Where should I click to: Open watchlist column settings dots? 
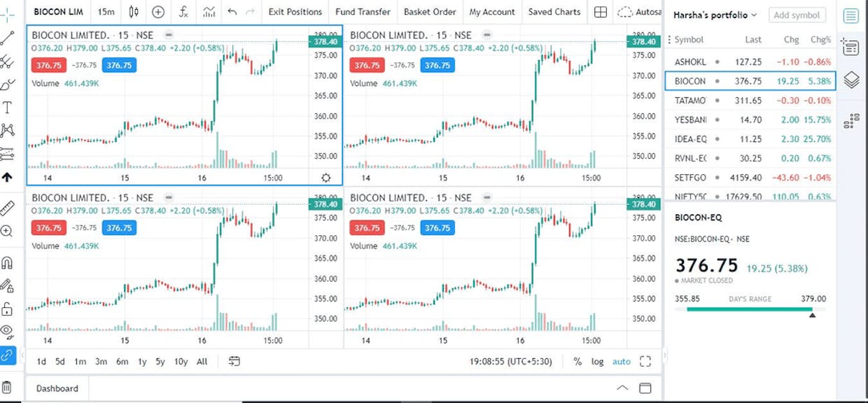(x=669, y=40)
